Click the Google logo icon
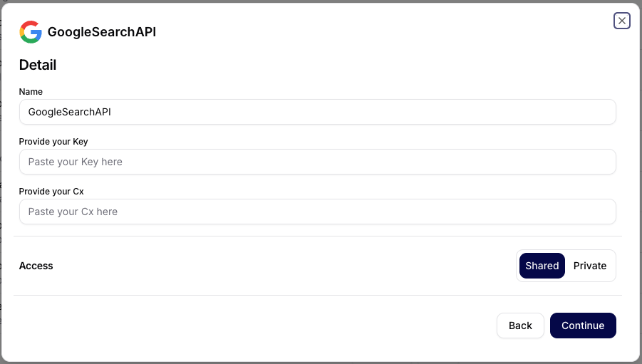The height and width of the screenshot is (364, 642). point(31,32)
